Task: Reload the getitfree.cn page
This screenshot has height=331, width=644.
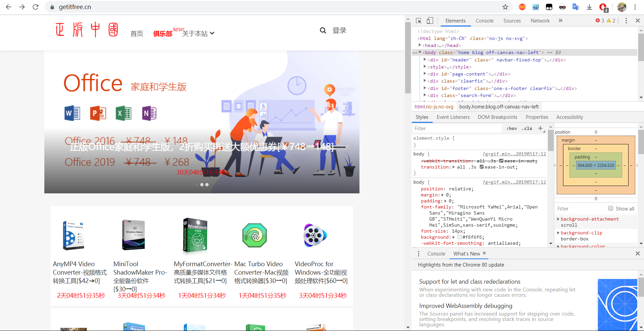Action: point(36,7)
